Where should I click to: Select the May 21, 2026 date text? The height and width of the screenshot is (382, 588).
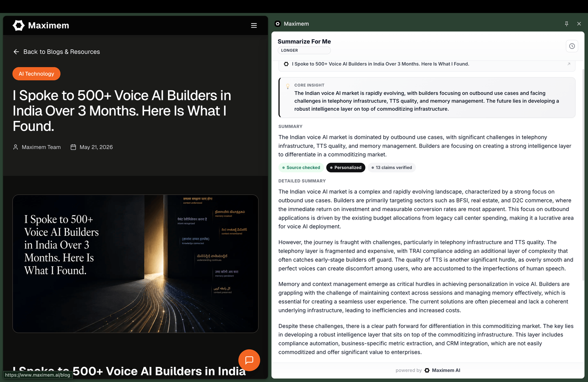(x=96, y=147)
